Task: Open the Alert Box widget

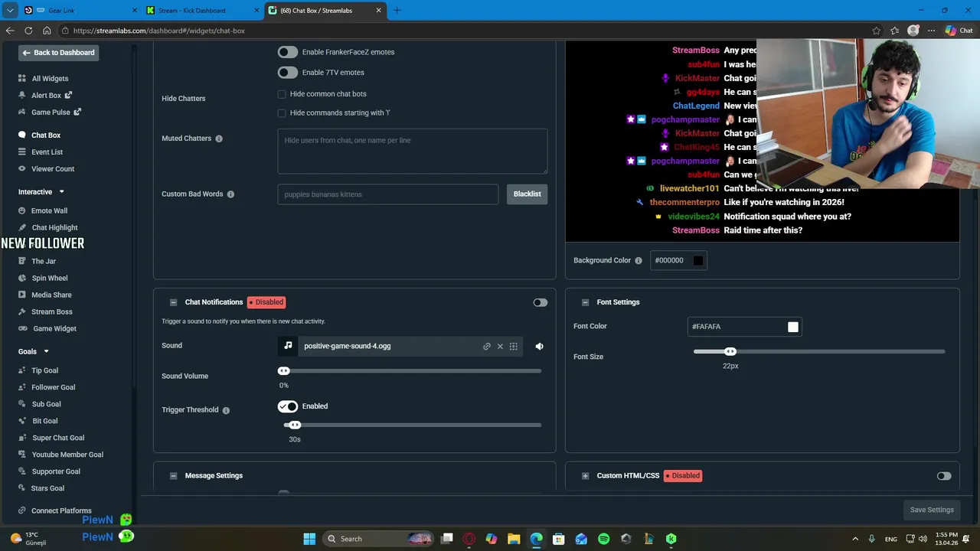Action: (45, 96)
